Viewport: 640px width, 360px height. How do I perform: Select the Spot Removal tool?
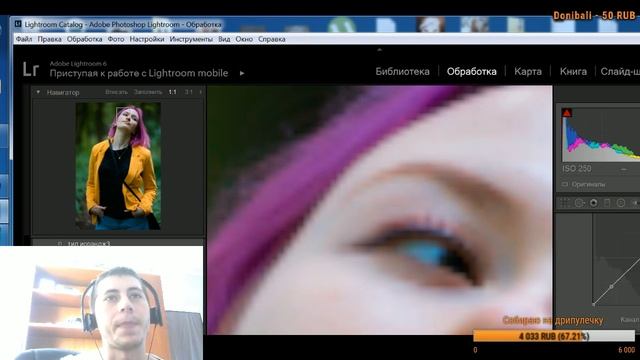point(579,203)
